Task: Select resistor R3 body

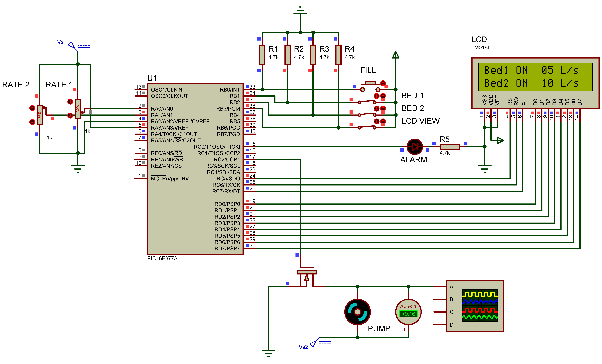Action: (313, 54)
